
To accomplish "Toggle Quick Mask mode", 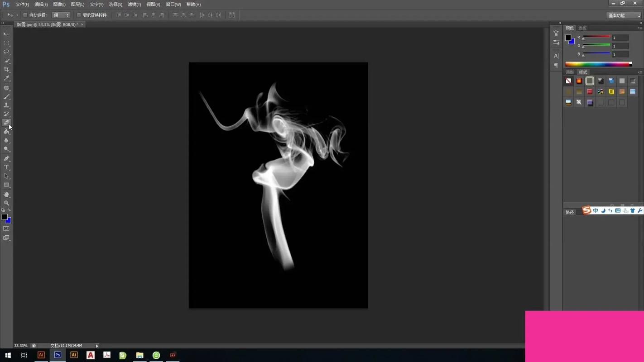I will (6, 229).
